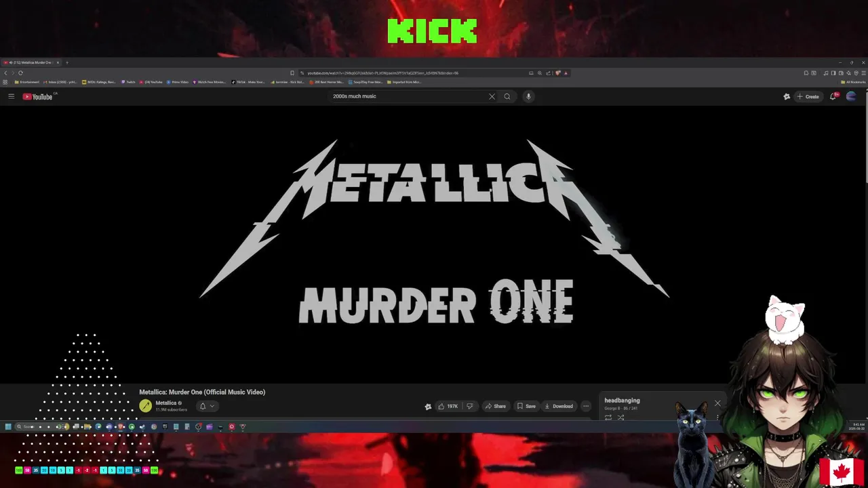Open the Twitch bookmark

point(128,82)
